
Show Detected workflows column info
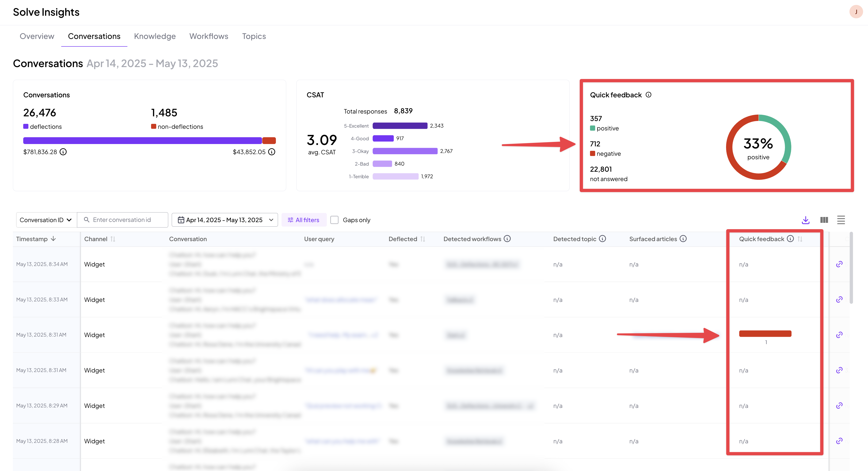[x=507, y=239]
